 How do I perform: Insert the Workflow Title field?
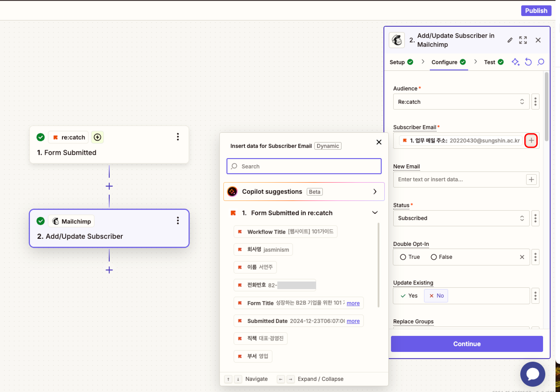[x=285, y=232]
